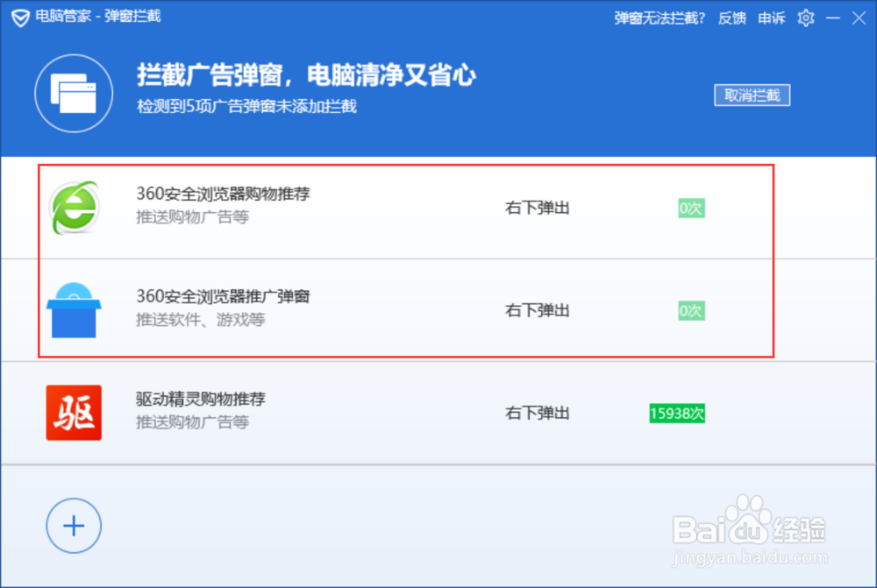The image size is (877, 588).
Task: Open the settings gear icon
Action: click(805, 18)
